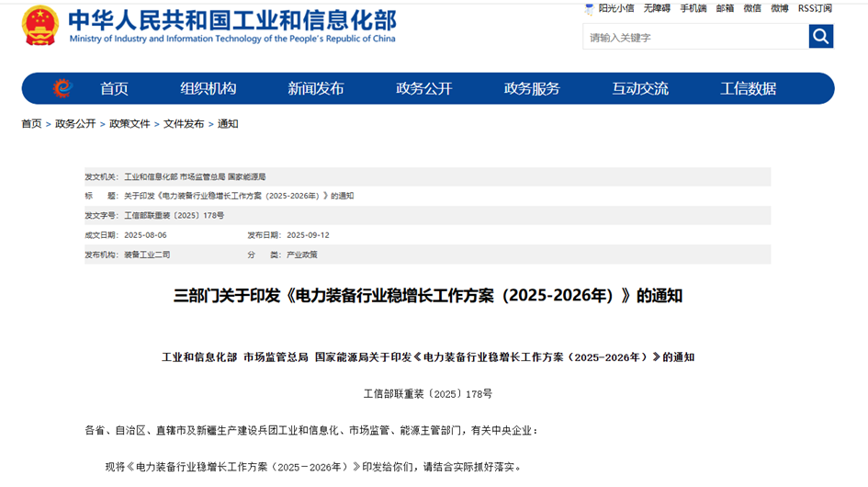Open the 微博 Weibo link
This screenshot has width=868, height=487.
tap(779, 8)
